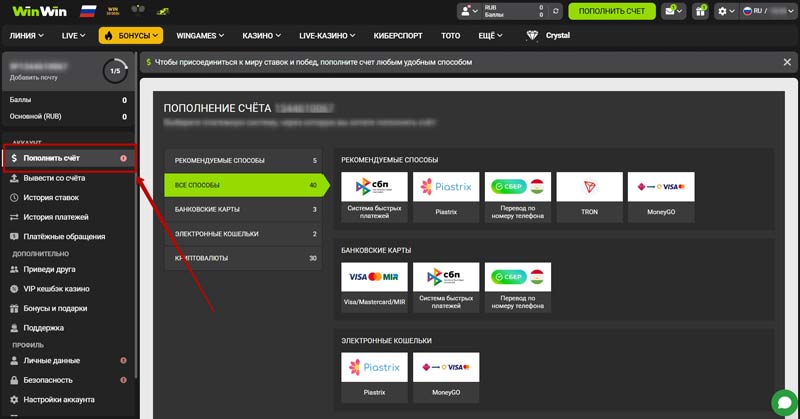Open Пополнить счёт in sidebar
The height and width of the screenshot is (419, 800).
(69, 158)
